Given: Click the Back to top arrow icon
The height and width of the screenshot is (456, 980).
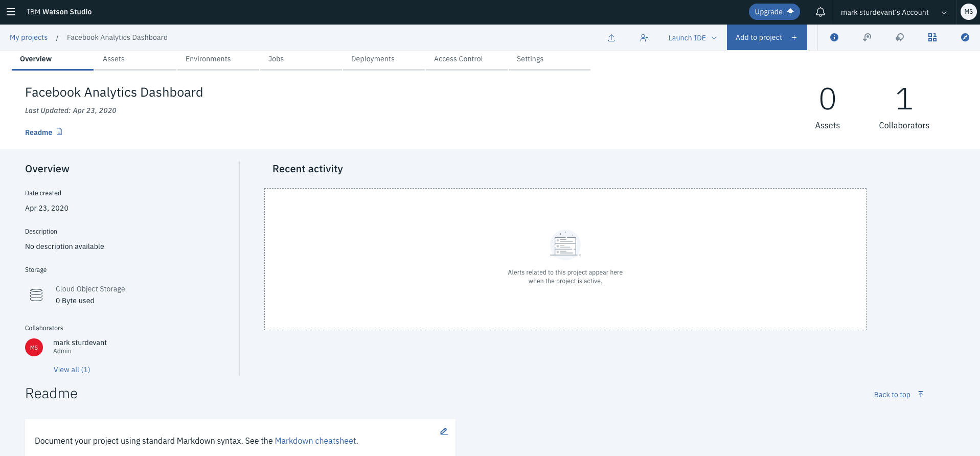Looking at the screenshot, I should click(921, 394).
